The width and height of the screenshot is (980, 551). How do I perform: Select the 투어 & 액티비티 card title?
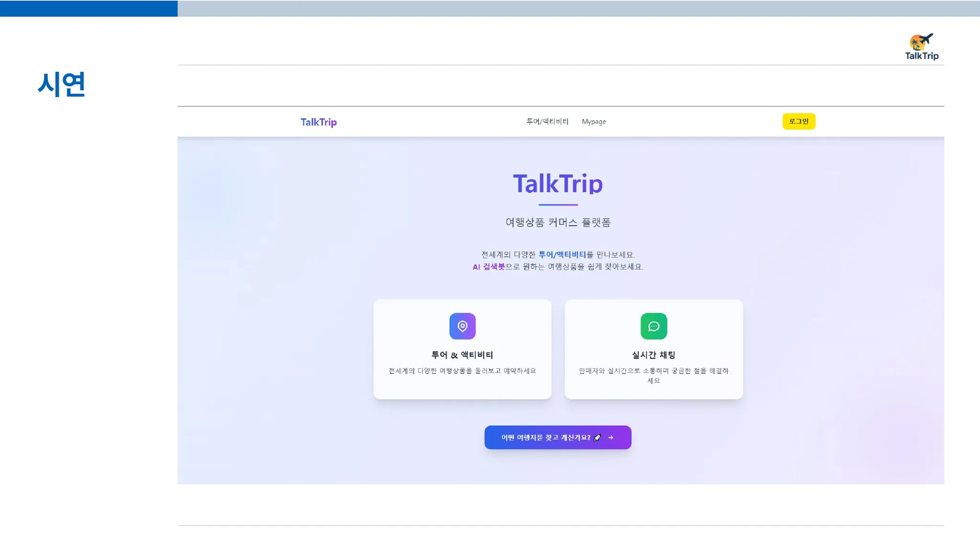(x=462, y=355)
